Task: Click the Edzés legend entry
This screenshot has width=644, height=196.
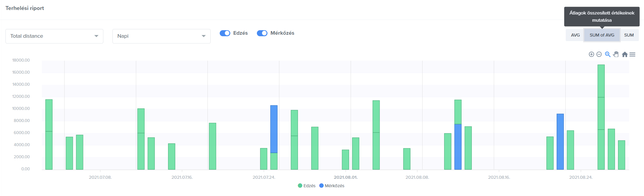Action: point(306,186)
